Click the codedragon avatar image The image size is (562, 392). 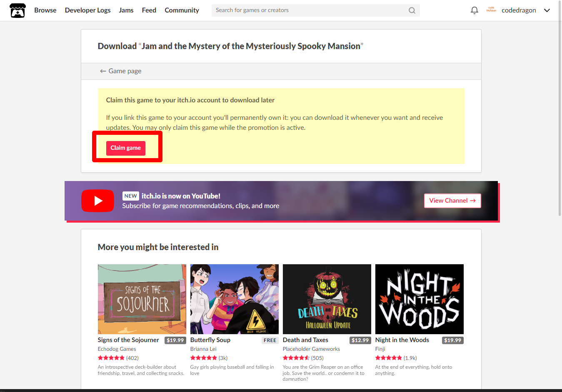tap(491, 10)
